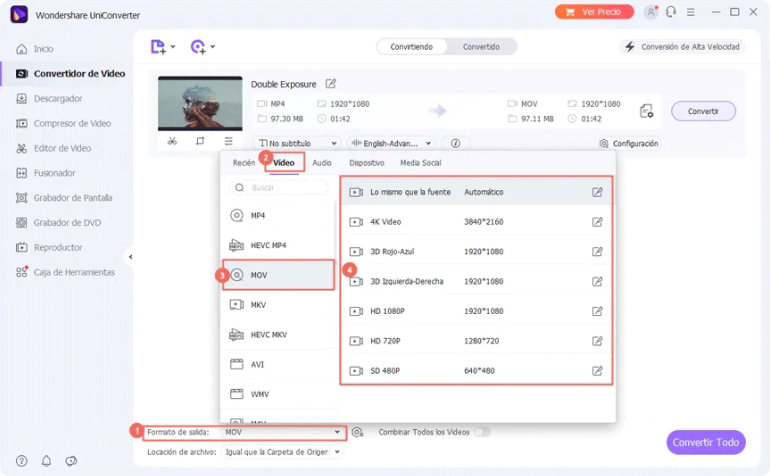Open the Reproductor section

(49, 247)
